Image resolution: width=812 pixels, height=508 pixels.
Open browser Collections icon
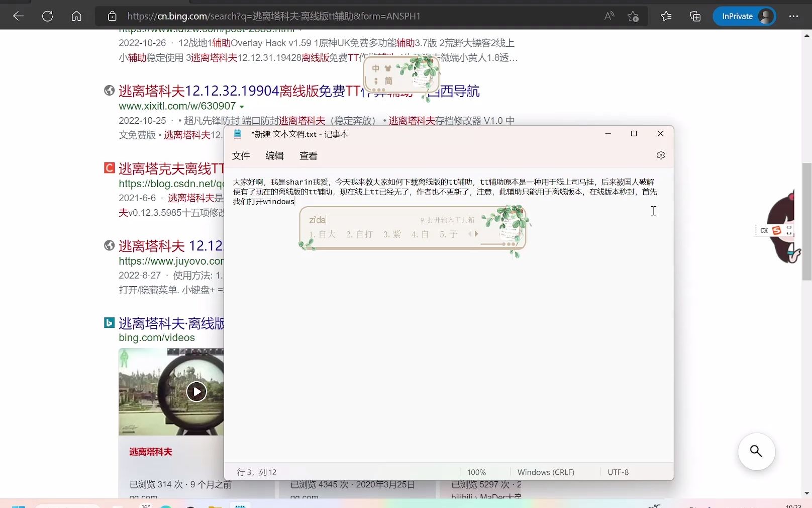[695, 16]
